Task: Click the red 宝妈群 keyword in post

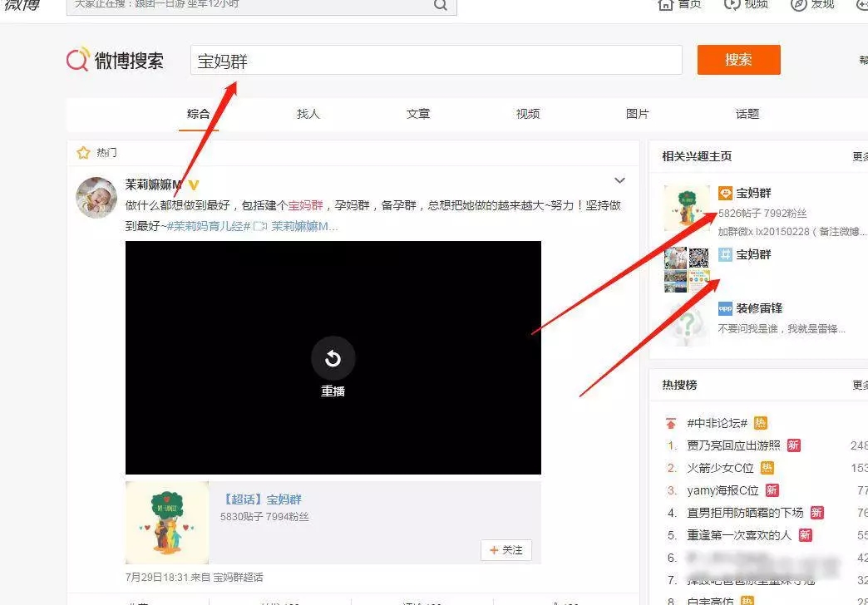Action: (x=306, y=205)
